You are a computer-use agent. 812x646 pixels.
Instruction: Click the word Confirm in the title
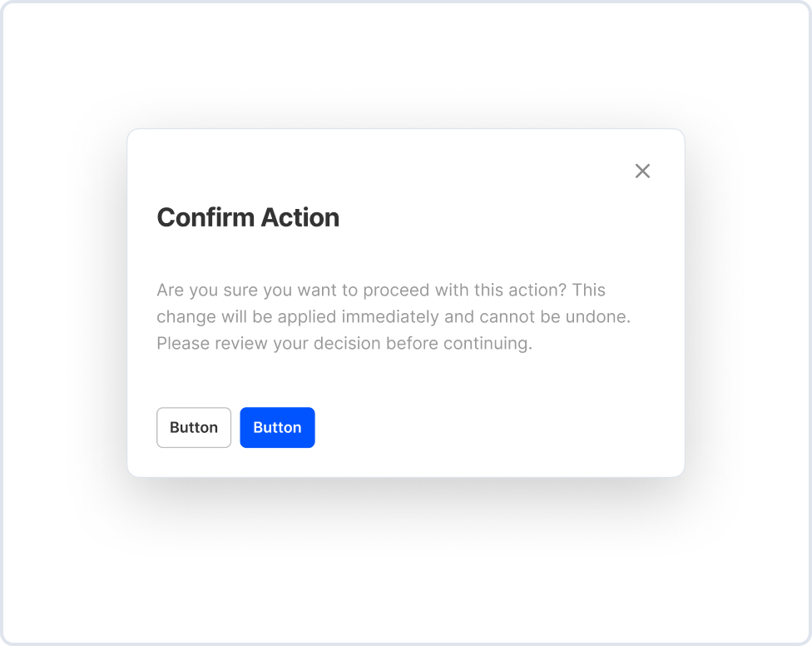point(205,217)
